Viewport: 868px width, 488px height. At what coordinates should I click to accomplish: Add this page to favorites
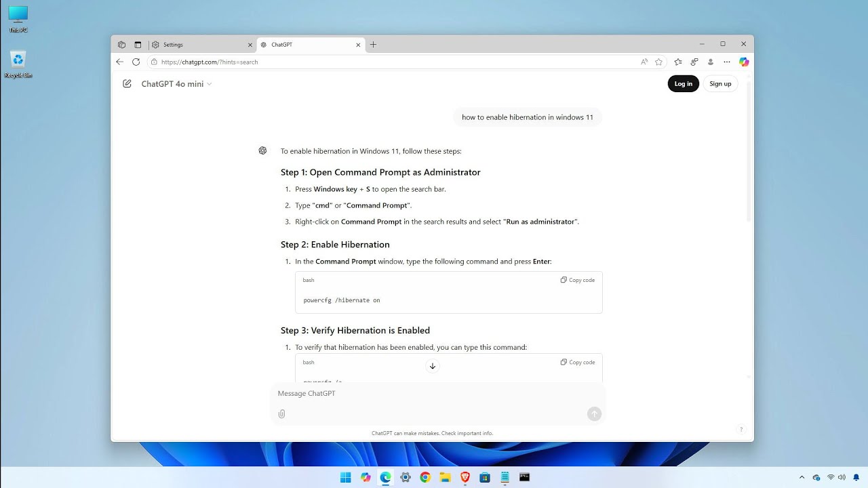658,62
